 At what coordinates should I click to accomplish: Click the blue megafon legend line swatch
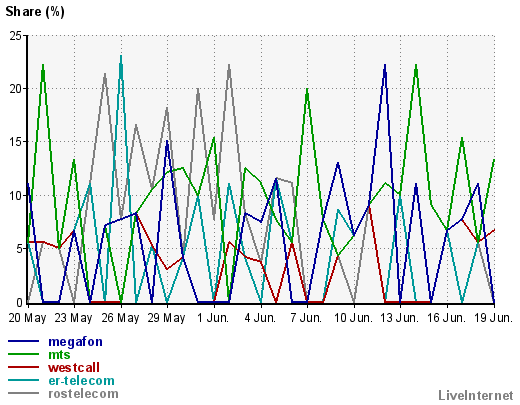[23, 341]
